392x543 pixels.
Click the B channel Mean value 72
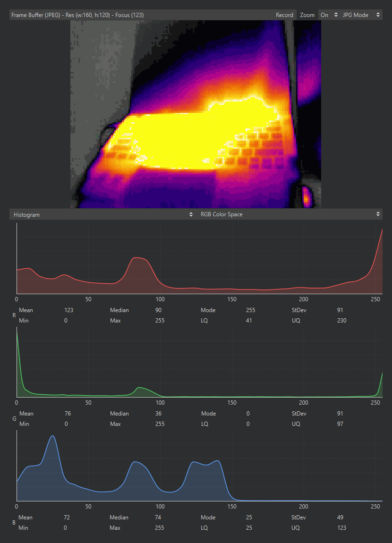(x=67, y=518)
